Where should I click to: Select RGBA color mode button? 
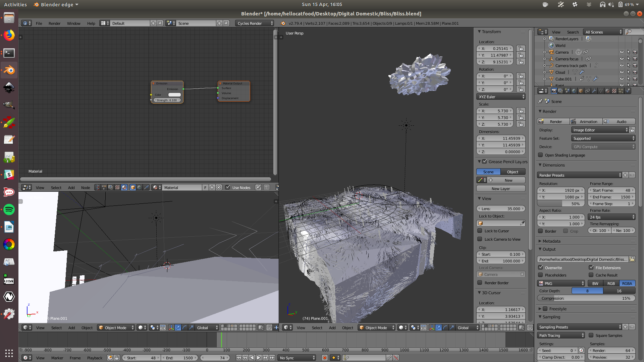[x=627, y=283]
